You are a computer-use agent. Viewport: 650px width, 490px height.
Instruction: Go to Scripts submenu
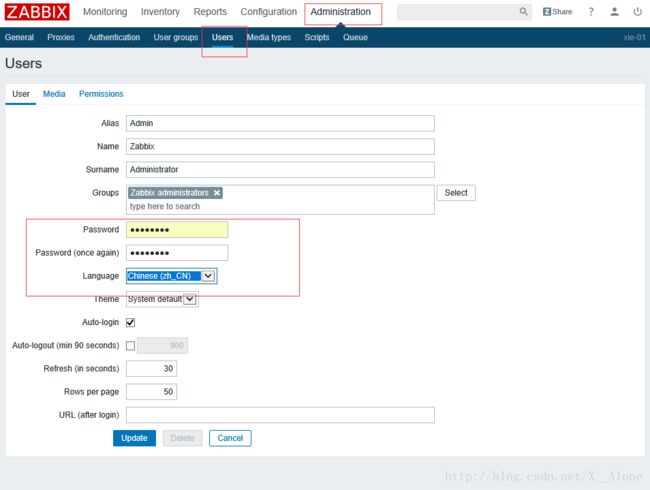pyautogui.click(x=317, y=37)
